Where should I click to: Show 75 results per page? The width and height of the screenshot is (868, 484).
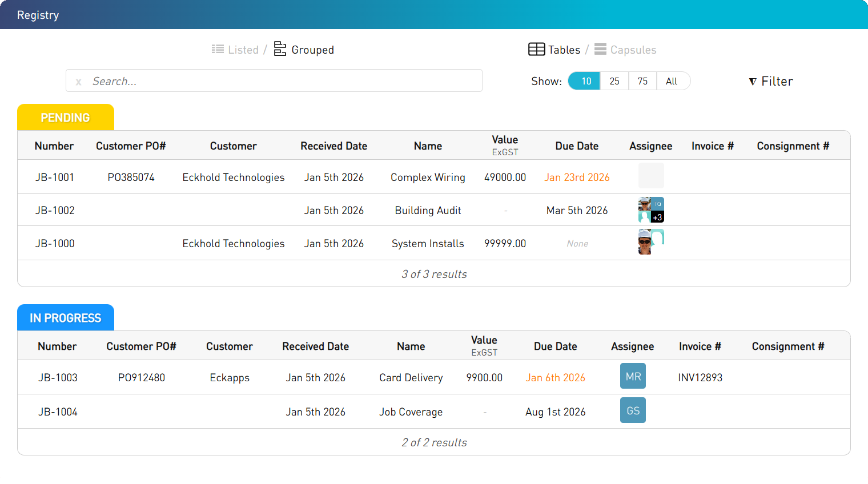[642, 81]
